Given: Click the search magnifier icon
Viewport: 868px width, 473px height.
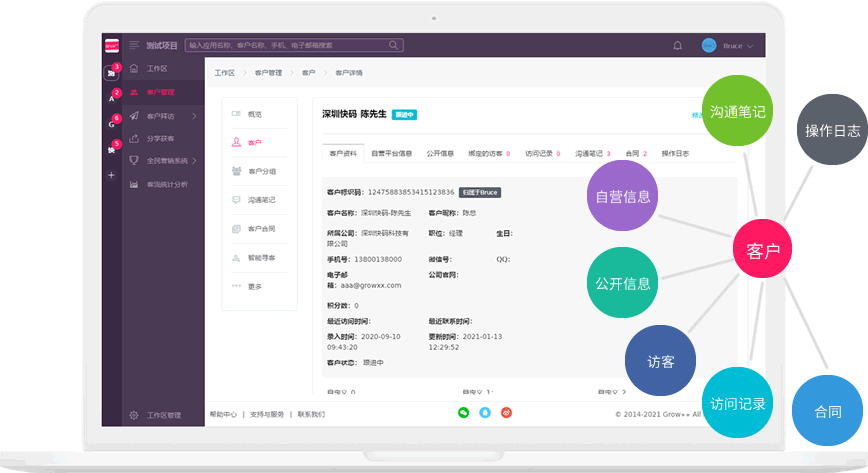Looking at the screenshot, I should pos(394,45).
